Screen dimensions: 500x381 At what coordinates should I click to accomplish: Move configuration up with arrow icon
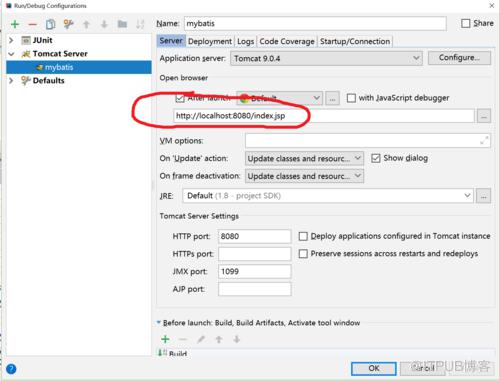pyautogui.click(x=86, y=24)
